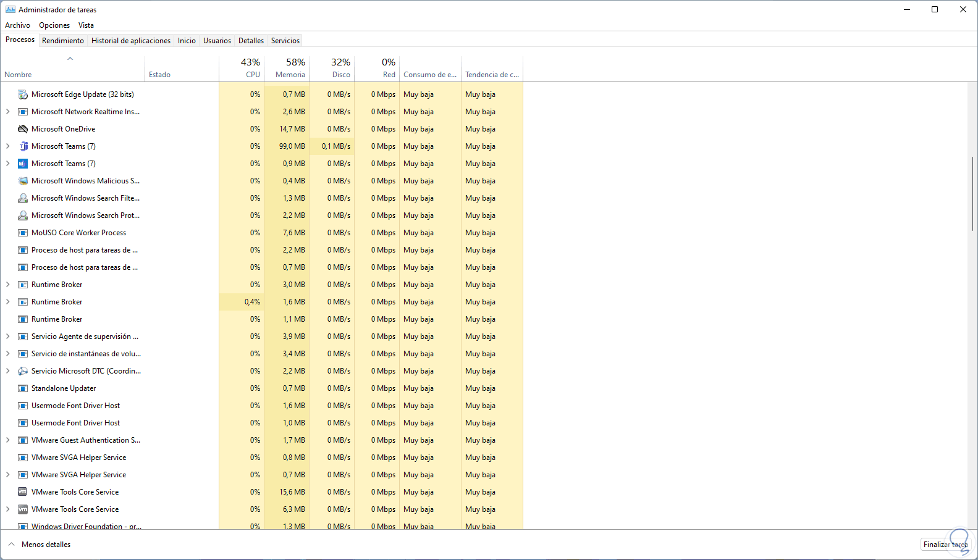Open the Servicios tab

click(285, 41)
